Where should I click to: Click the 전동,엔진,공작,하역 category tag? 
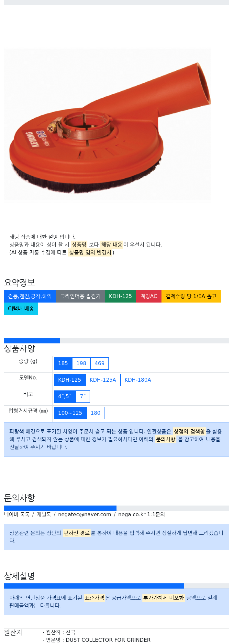[30, 296]
